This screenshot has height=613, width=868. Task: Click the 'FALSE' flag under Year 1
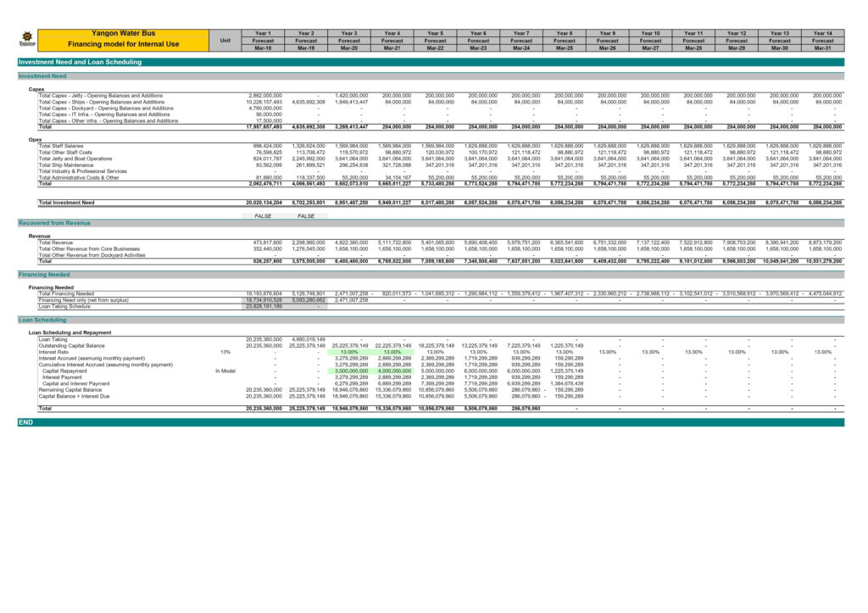(263, 216)
